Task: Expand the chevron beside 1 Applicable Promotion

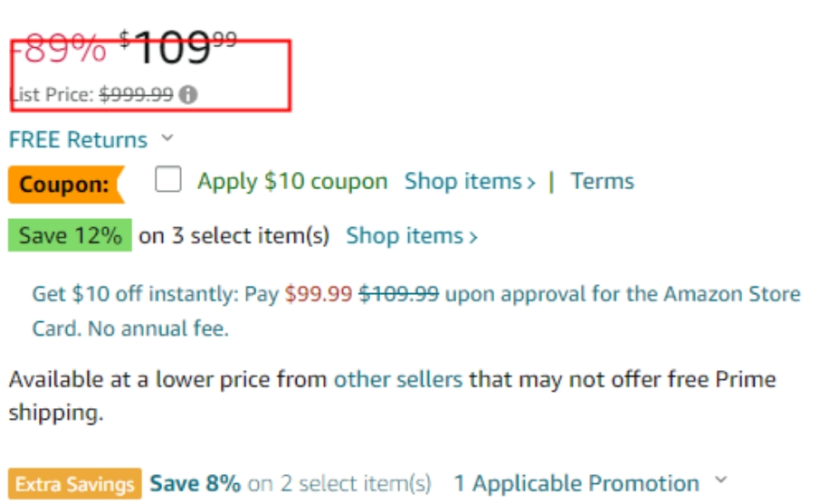Action: 720,479
